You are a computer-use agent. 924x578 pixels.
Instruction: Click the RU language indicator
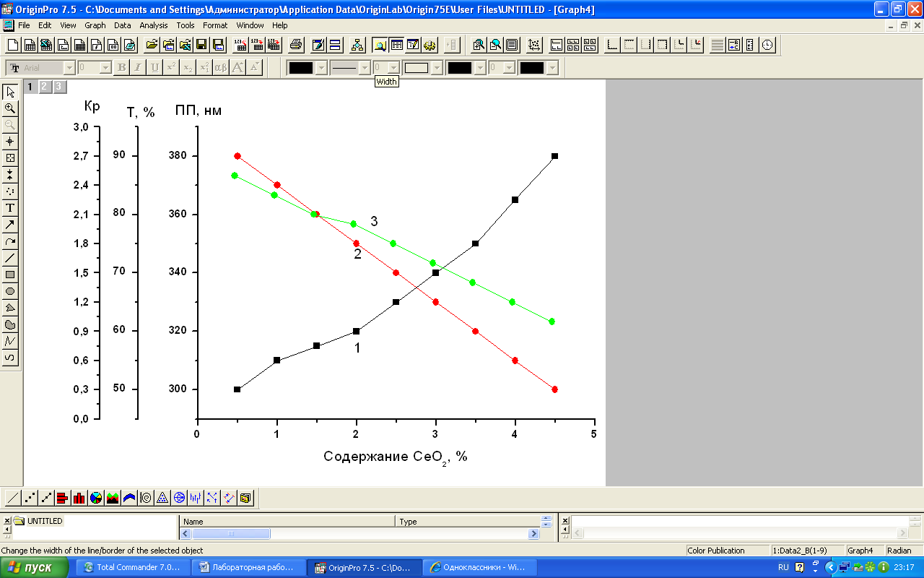[783, 567]
